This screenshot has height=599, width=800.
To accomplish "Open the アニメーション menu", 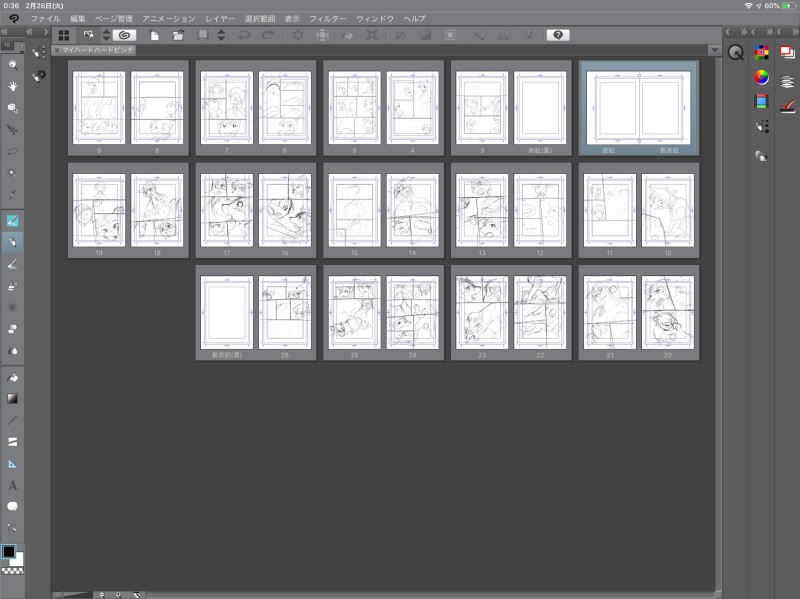I will coord(169,19).
